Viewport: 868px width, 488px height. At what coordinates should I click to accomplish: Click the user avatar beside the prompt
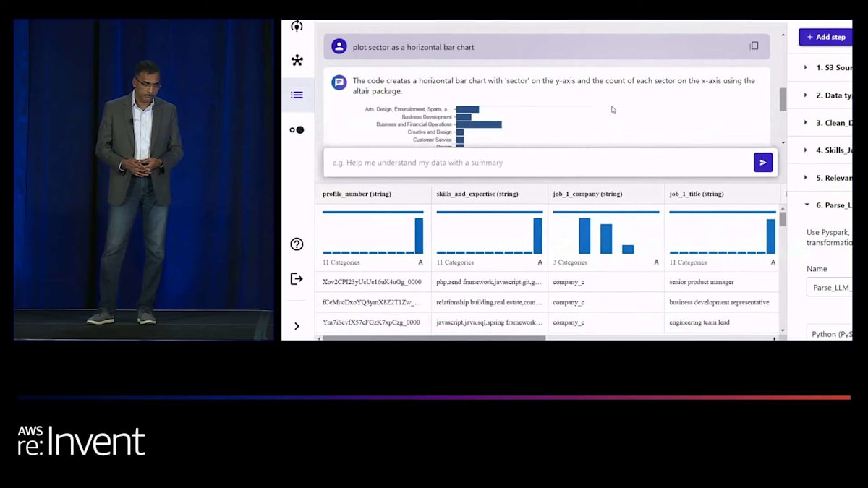[x=339, y=46]
